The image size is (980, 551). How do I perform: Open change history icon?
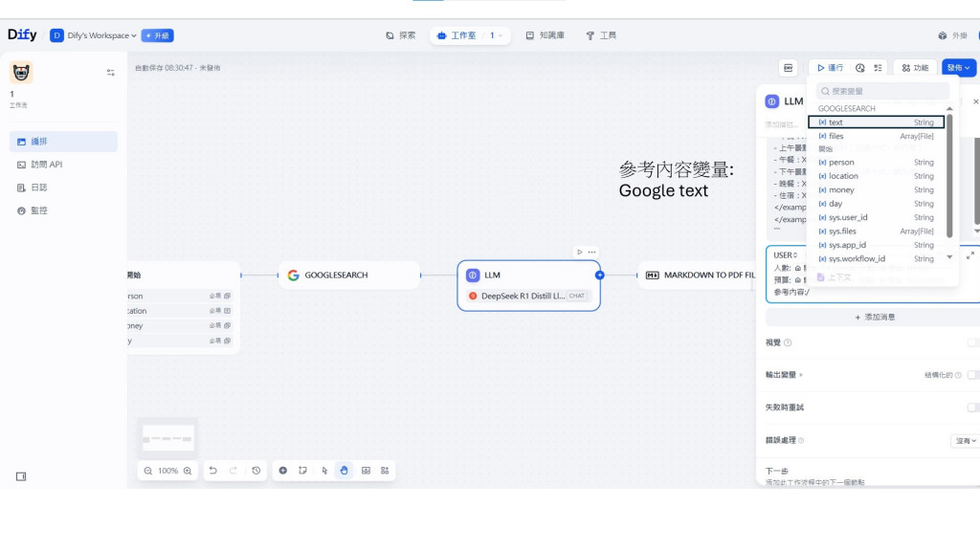click(x=256, y=471)
